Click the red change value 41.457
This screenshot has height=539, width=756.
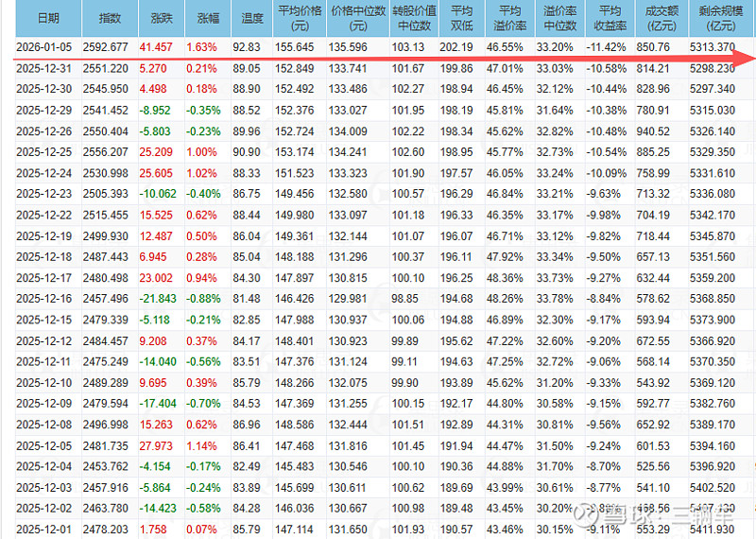(x=155, y=46)
